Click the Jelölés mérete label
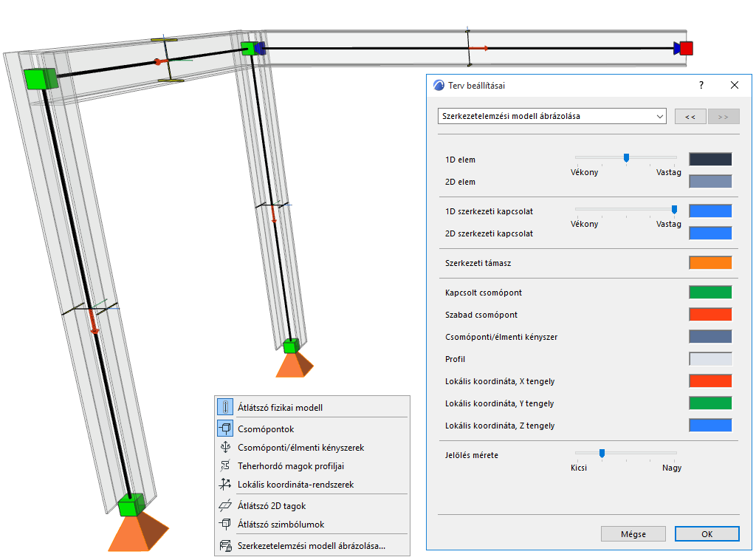The width and height of the screenshot is (756, 560). [x=472, y=455]
